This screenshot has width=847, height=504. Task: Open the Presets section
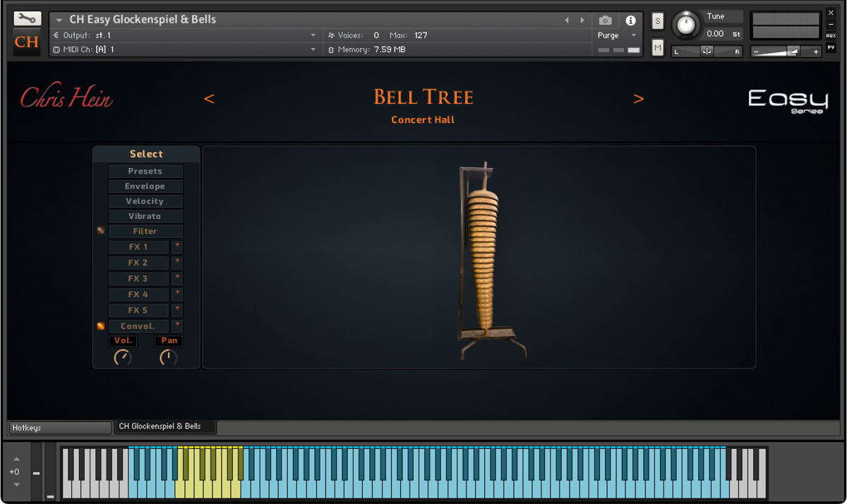(145, 172)
